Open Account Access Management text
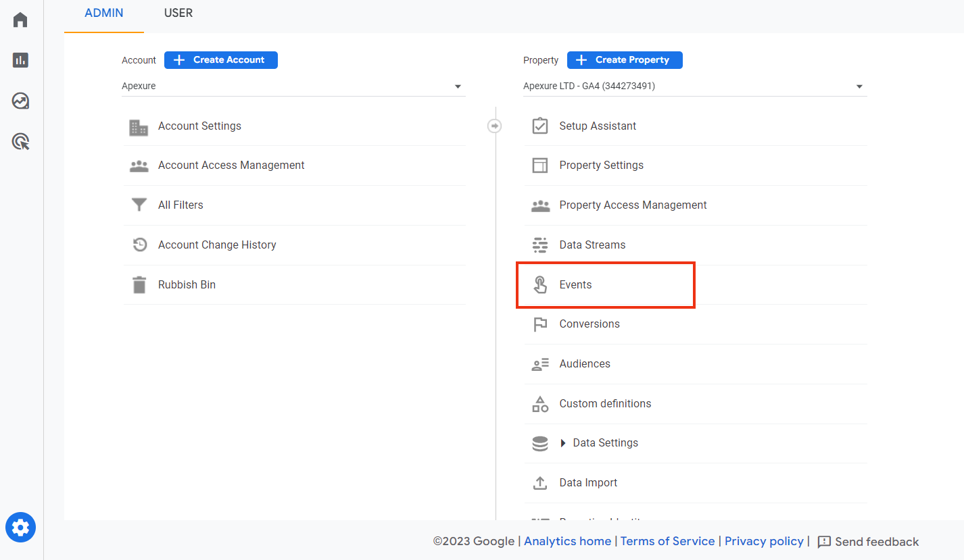Viewport: 964px width, 560px height. point(231,166)
